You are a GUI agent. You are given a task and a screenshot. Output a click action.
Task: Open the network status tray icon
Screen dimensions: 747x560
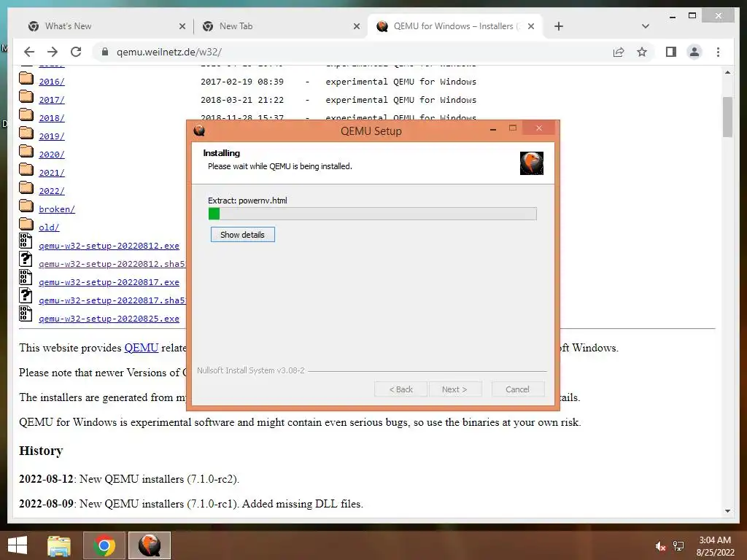pos(678,546)
